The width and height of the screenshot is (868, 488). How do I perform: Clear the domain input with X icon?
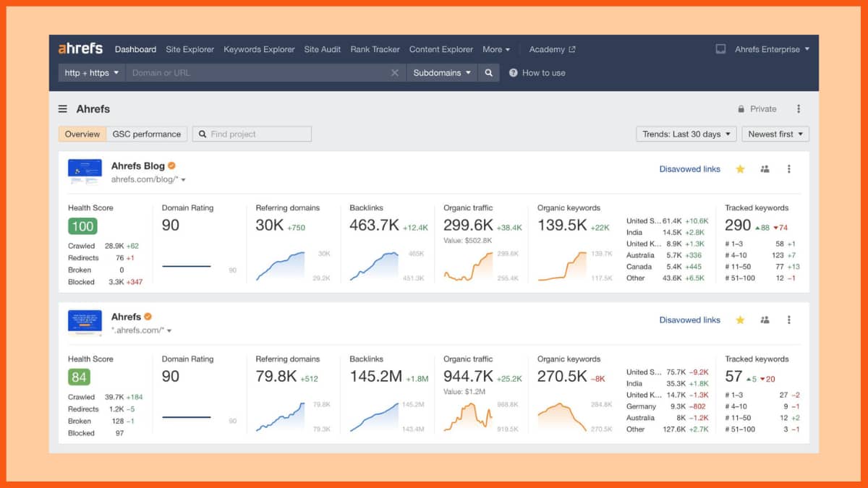pyautogui.click(x=395, y=73)
